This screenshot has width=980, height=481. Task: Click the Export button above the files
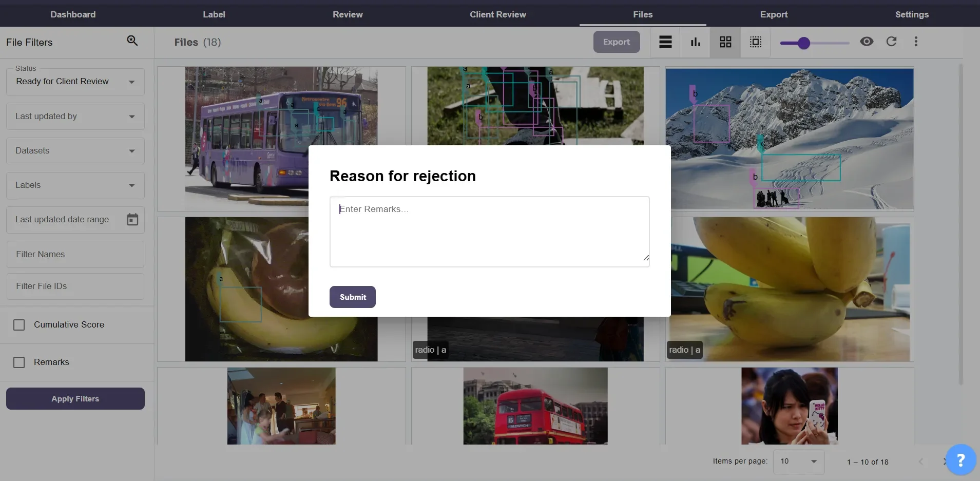(617, 42)
